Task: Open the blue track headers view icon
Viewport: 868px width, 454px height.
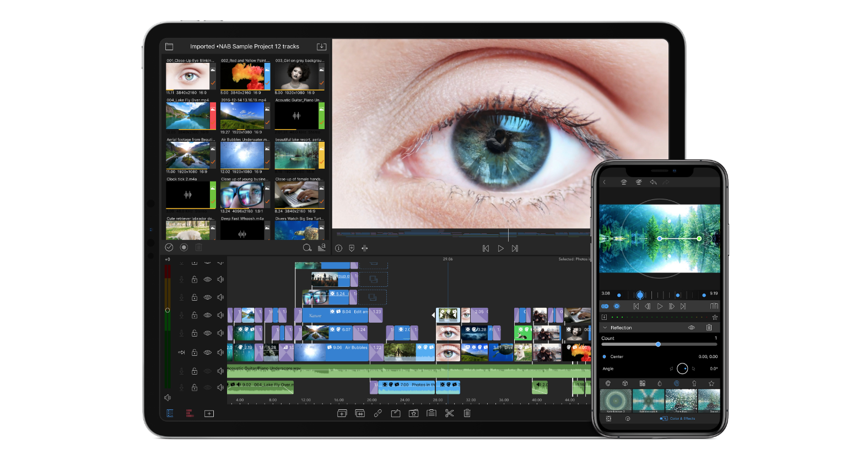Action: [x=170, y=413]
